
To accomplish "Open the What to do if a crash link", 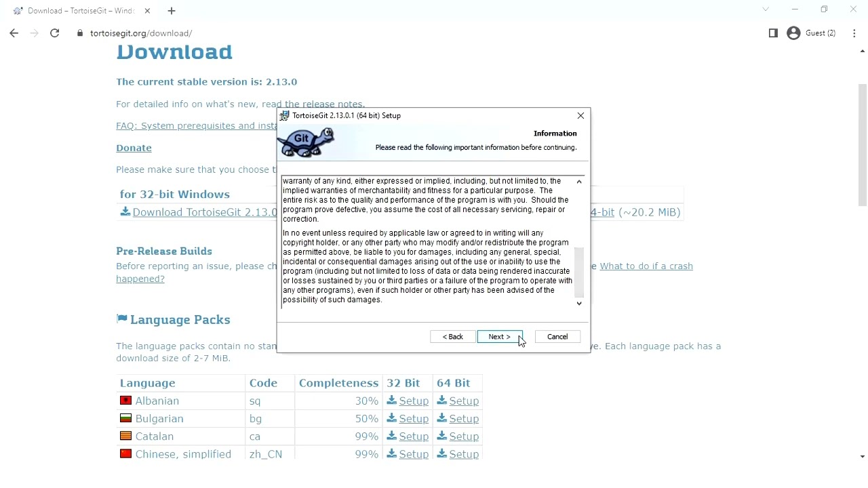I will pyautogui.click(x=646, y=266).
